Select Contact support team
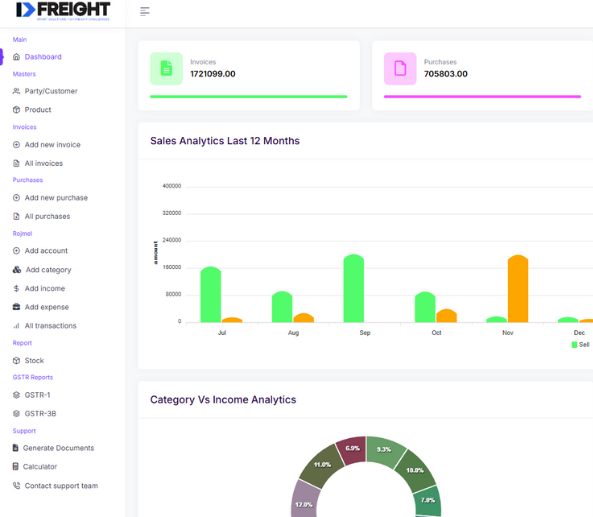 pos(61,486)
